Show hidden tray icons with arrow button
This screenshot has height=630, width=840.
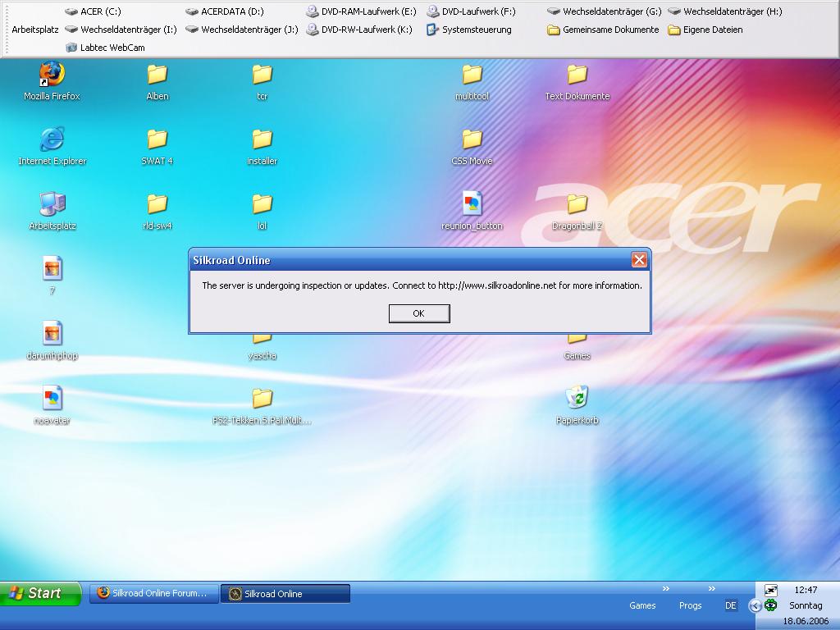tap(755, 606)
